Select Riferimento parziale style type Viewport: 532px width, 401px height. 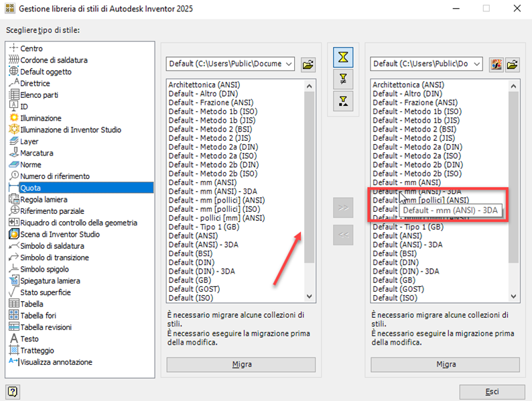pyautogui.click(x=47, y=211)
